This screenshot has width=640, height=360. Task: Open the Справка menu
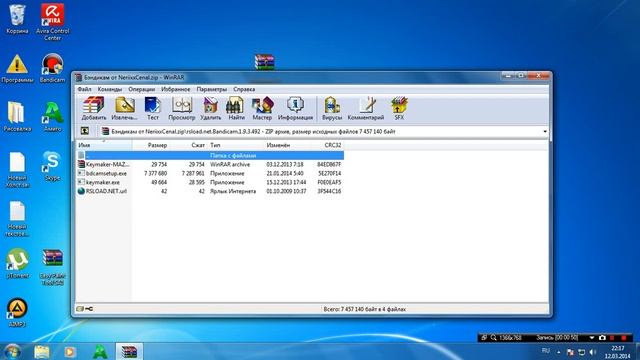tap(244, 89)
